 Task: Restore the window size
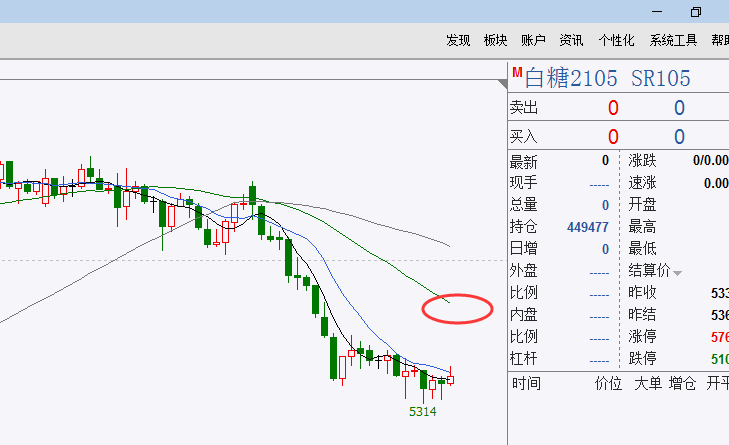pyautogui.click(x=695, y=11)
